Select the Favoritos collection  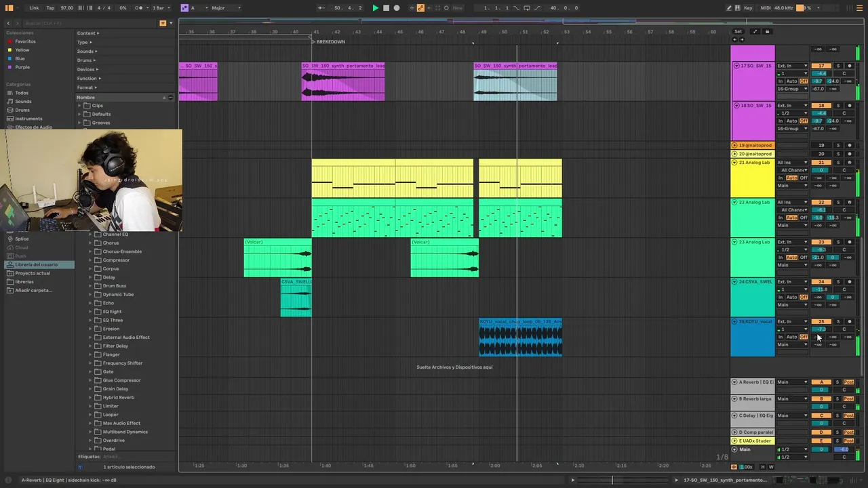pyautogui.click(x=25, y=41)
